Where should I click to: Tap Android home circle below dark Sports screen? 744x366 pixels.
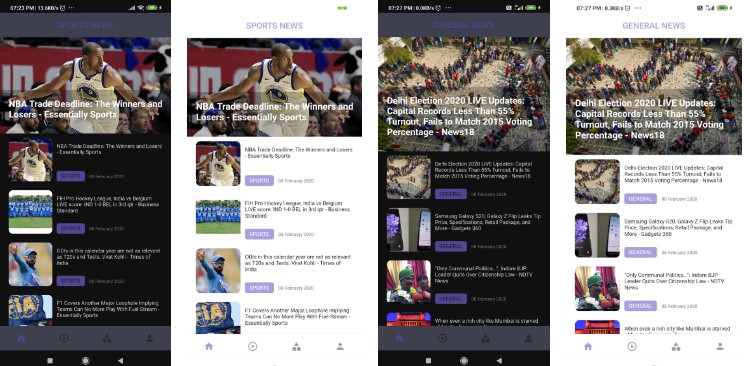point(85,360)
